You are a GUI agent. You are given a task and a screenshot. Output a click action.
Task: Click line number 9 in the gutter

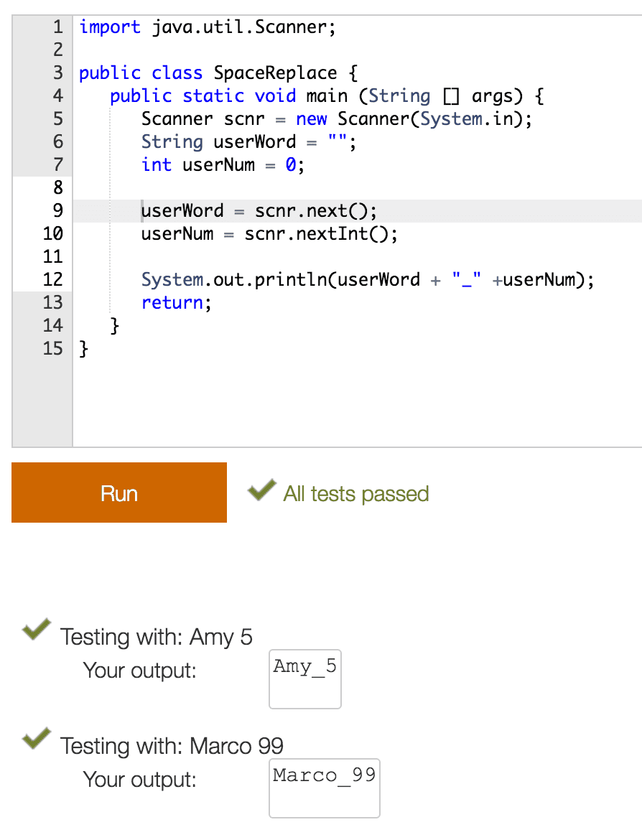click(57, 211)
